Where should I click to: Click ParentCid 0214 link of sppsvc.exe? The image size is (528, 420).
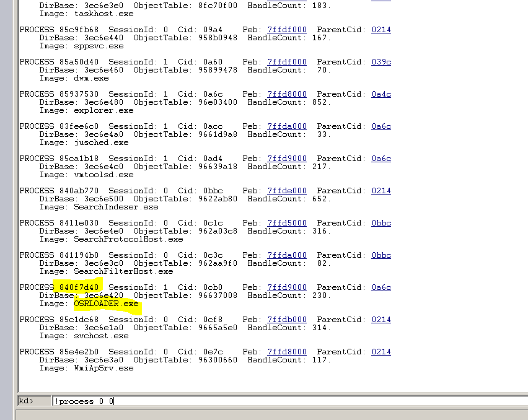click(x=381, y=30)
